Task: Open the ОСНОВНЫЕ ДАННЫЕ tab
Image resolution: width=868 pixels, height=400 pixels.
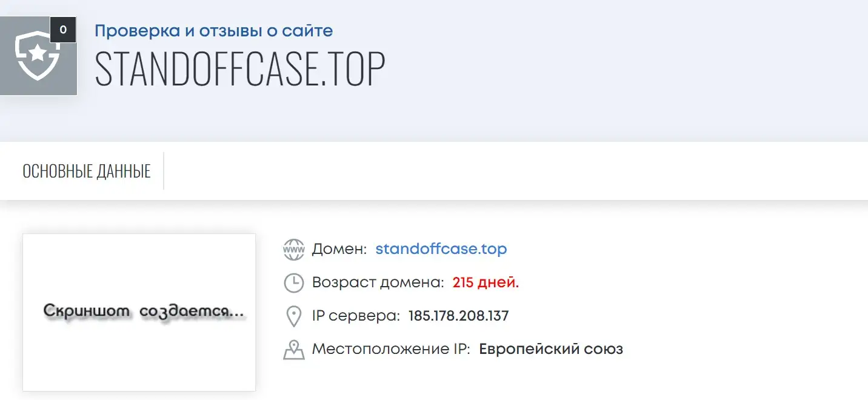Action: pyautogui.click(x=87, y=172)
